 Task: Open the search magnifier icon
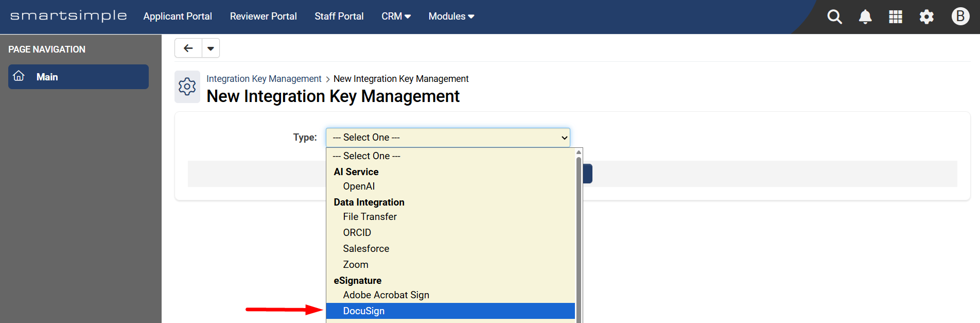point(834,16)
